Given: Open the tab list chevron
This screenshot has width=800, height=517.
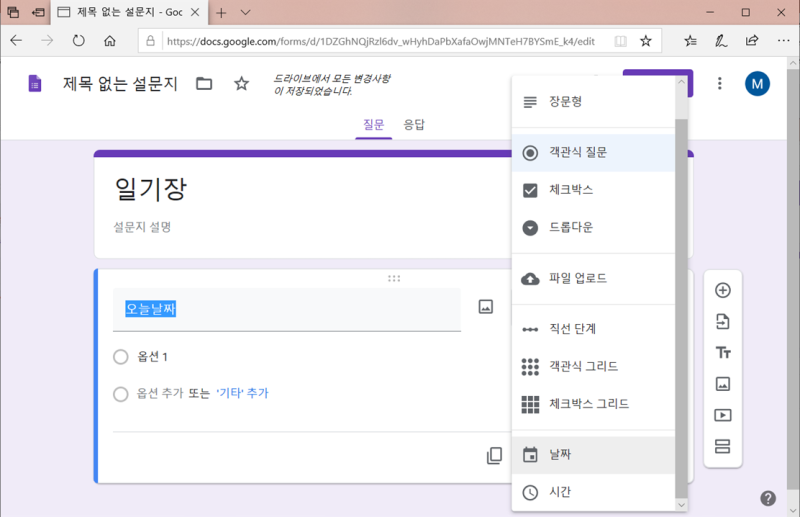Looking at the screenshot, I should (x=245, y=12).
